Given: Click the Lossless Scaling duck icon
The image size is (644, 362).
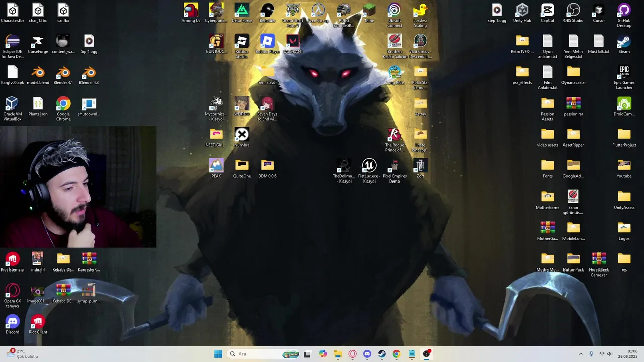Looking at the screenshot, I should (x=420, y=15).
